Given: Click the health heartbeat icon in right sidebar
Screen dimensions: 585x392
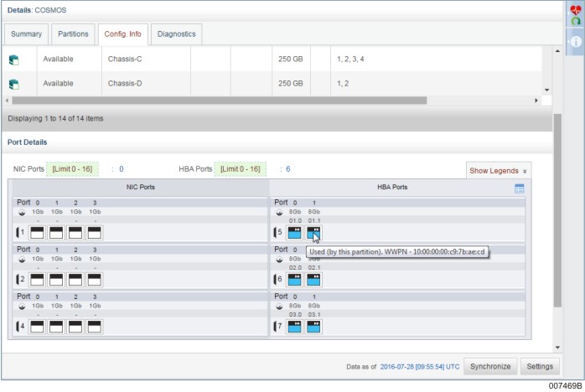Looking at the screenshot, I should pyautogui.click(x=576, y=10).
